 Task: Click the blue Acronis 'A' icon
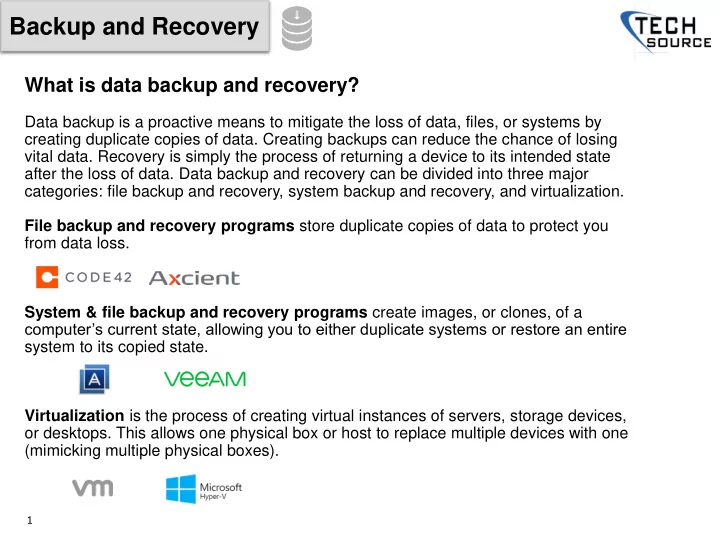point(94,379)
